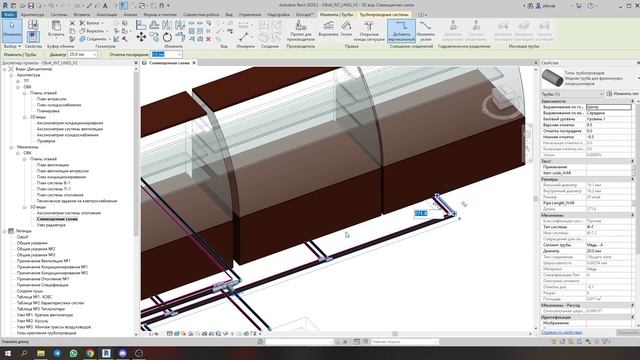
Task: Switch to the Системы ribbon tab
Action: (59, 14)
